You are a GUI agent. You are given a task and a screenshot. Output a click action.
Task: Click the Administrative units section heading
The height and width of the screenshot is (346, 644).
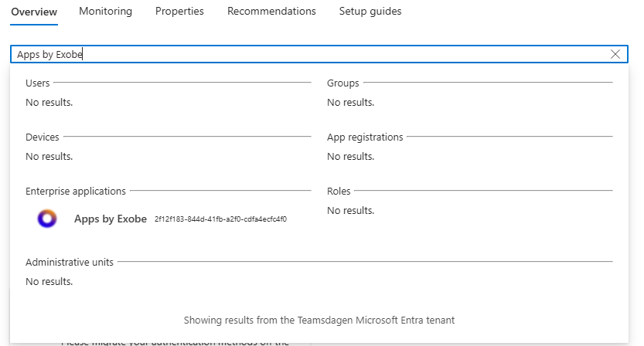click(x=70, y=263)
